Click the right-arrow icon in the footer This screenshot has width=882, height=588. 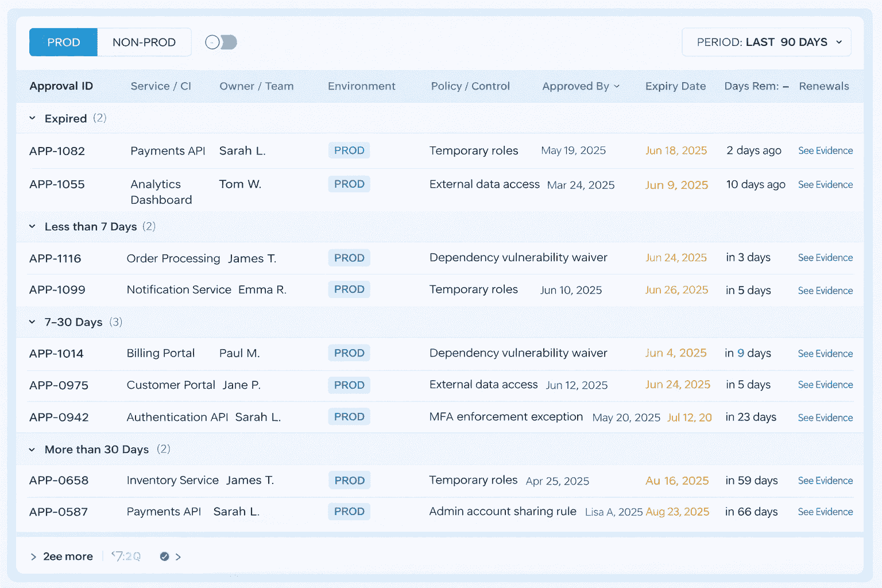(179, 556)
